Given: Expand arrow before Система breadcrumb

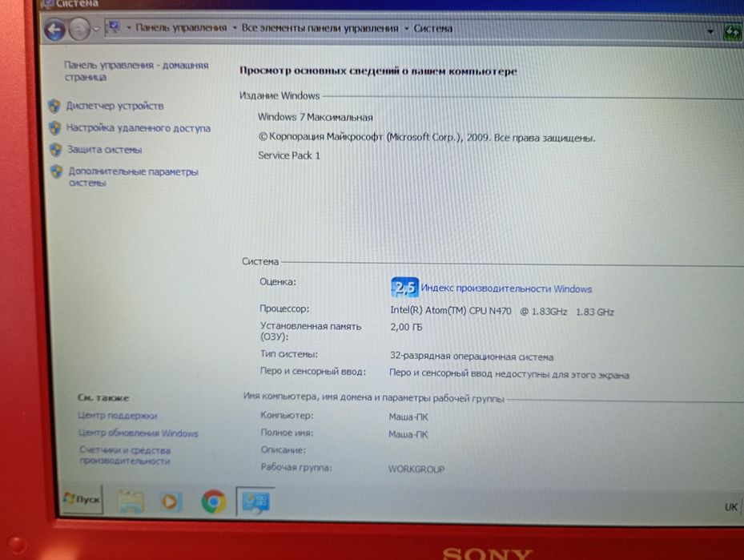Looking at the screenshot, I should coord(406,29).
